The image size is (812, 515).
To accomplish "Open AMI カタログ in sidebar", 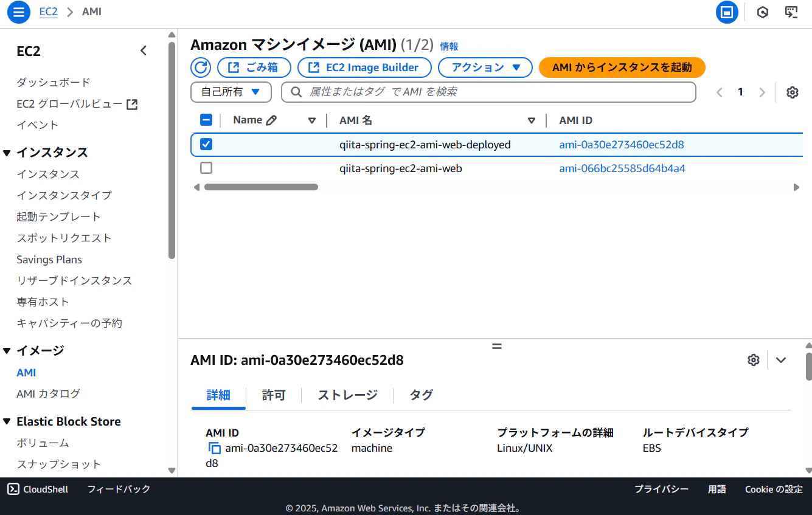I will [x=48, y=393].
